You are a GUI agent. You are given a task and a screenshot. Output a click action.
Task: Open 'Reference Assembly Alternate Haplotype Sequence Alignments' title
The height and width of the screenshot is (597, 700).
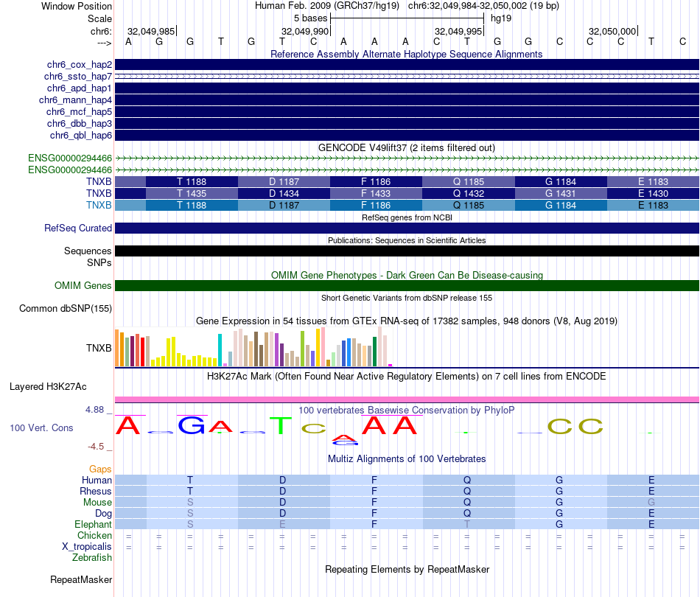tap(406, 54)
